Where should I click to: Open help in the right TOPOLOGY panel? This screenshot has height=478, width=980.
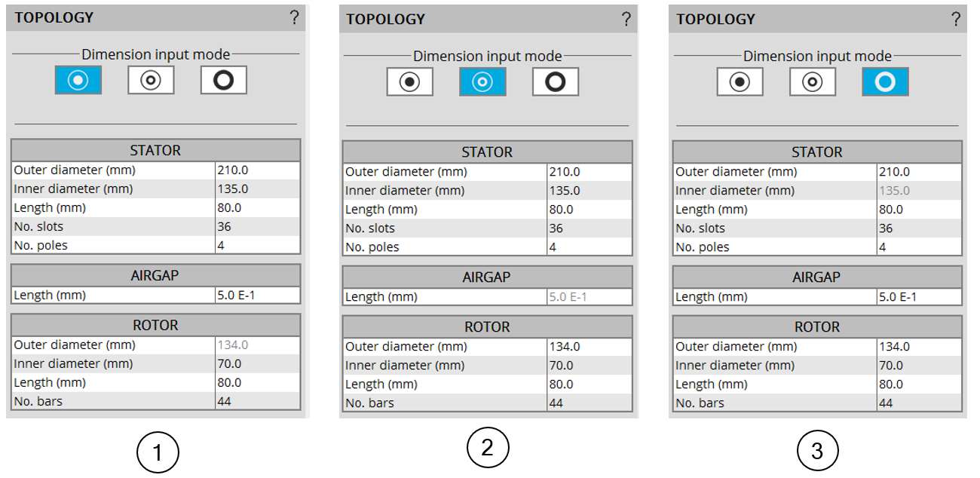(x=956, y=20)
